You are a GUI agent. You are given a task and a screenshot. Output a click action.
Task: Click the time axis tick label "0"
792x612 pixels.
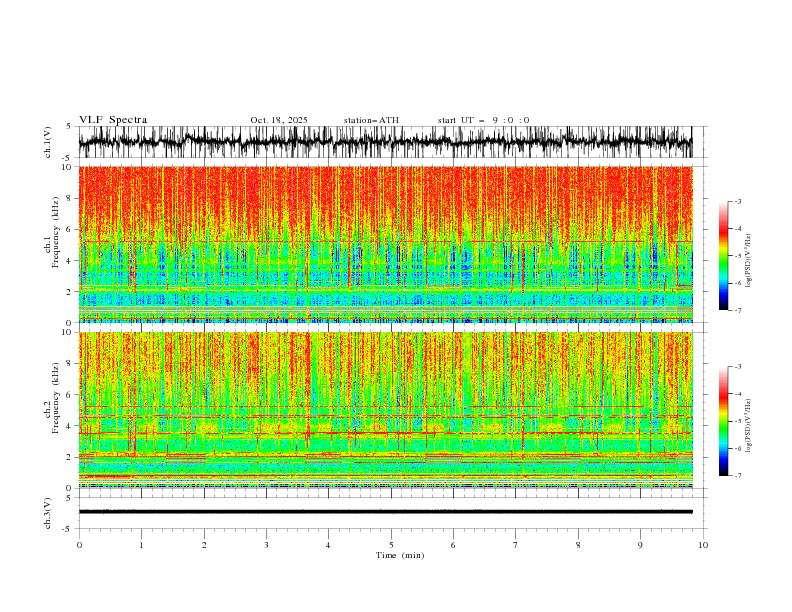coord(79,545)
